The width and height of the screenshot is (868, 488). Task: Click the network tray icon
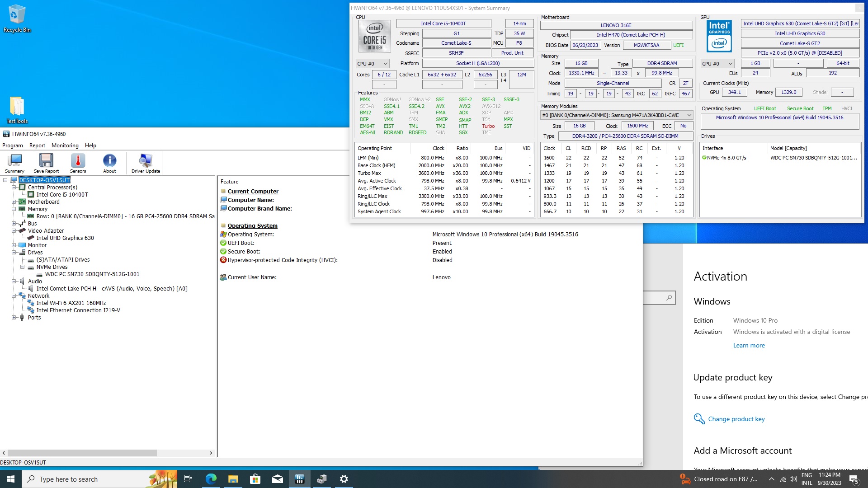tap(783, 479)
